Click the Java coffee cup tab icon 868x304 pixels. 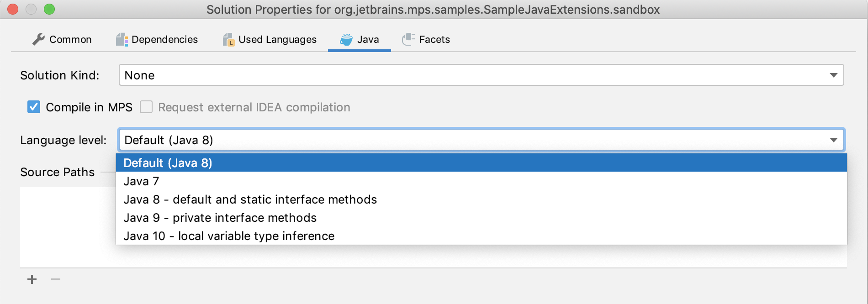pos(345,39)
